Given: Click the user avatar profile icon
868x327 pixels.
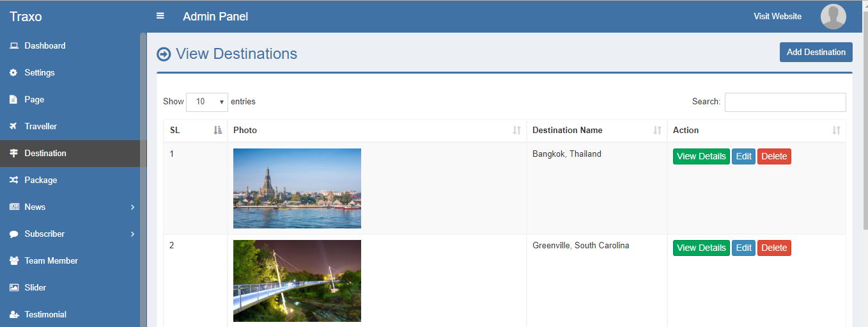Looking at the screenshot, I should point(833,17).
